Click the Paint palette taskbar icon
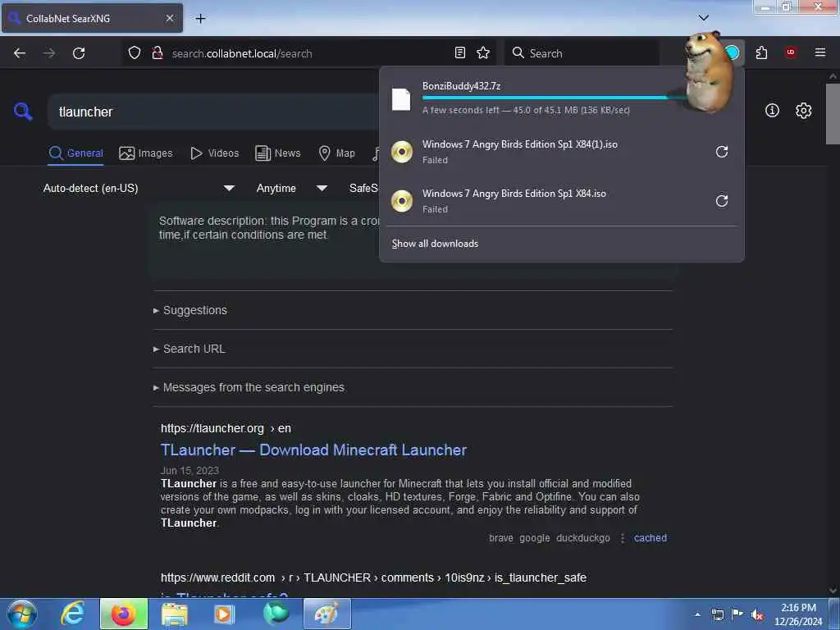Viewport: 840px width, 630px height. 326,614
